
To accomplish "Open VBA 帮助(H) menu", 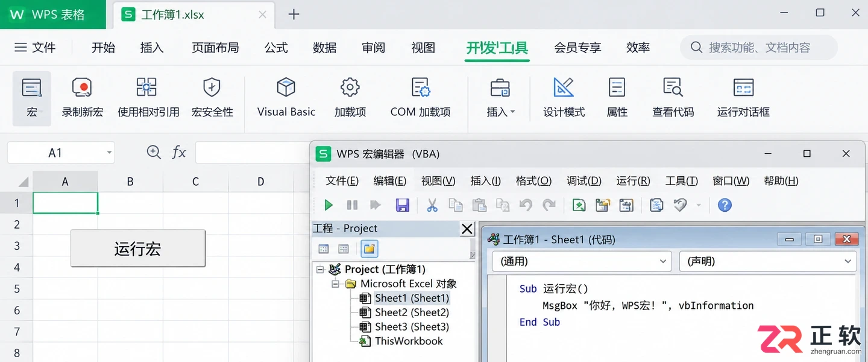I will (781, 181).
